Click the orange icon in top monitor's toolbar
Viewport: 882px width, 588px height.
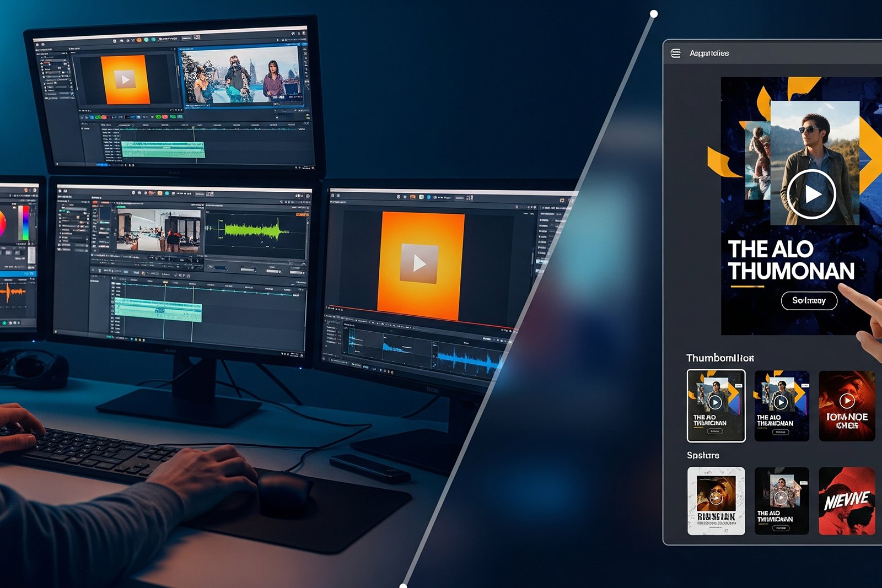point(139,40)
